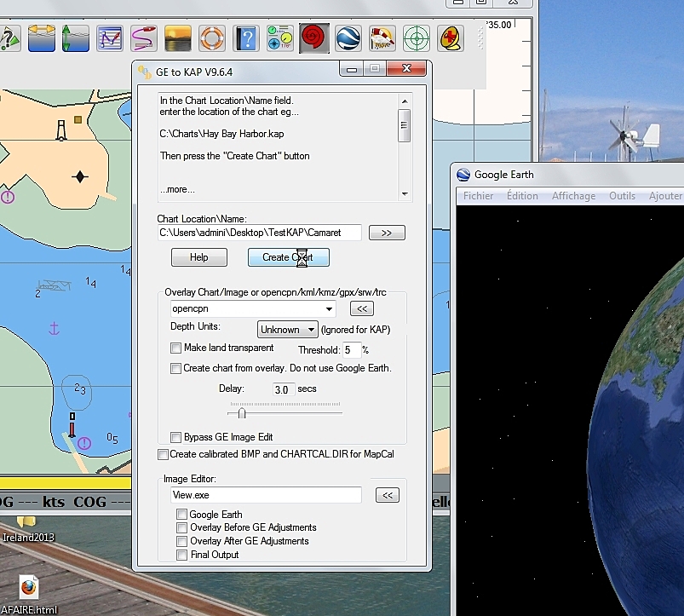Toggle the red spiral plugin icon

click(314, 38)
